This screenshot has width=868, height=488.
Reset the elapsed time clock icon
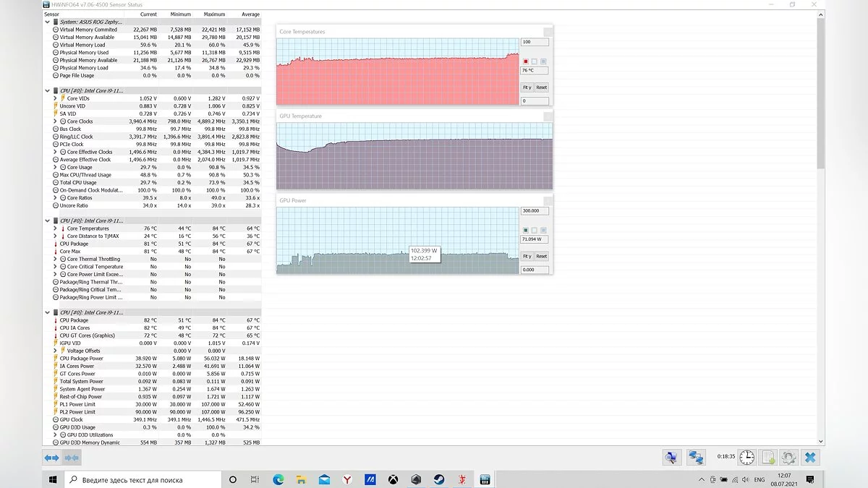click(746, 458)
